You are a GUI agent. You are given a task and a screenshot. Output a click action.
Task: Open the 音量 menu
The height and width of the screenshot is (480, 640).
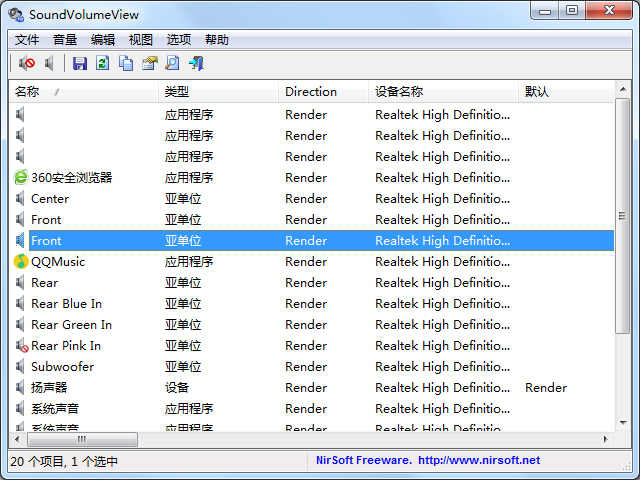pyautogui.click(x=65, y=40)
